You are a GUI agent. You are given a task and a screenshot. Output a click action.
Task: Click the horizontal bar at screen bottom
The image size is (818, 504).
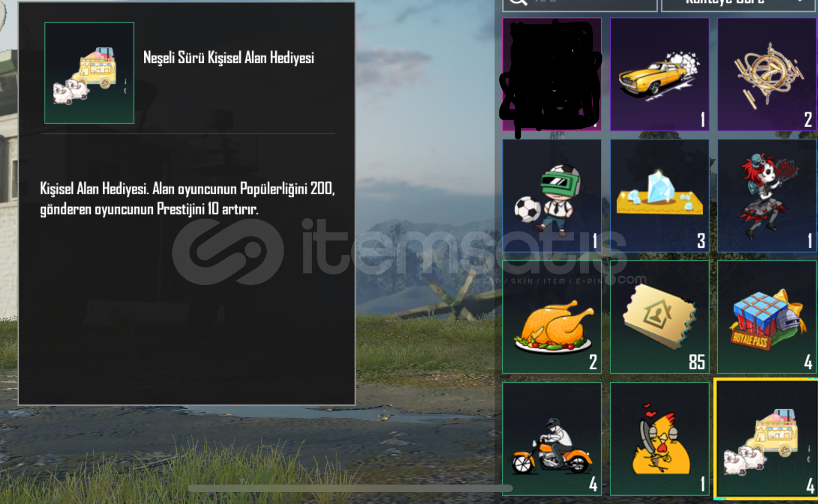click(x=350, y=489)
